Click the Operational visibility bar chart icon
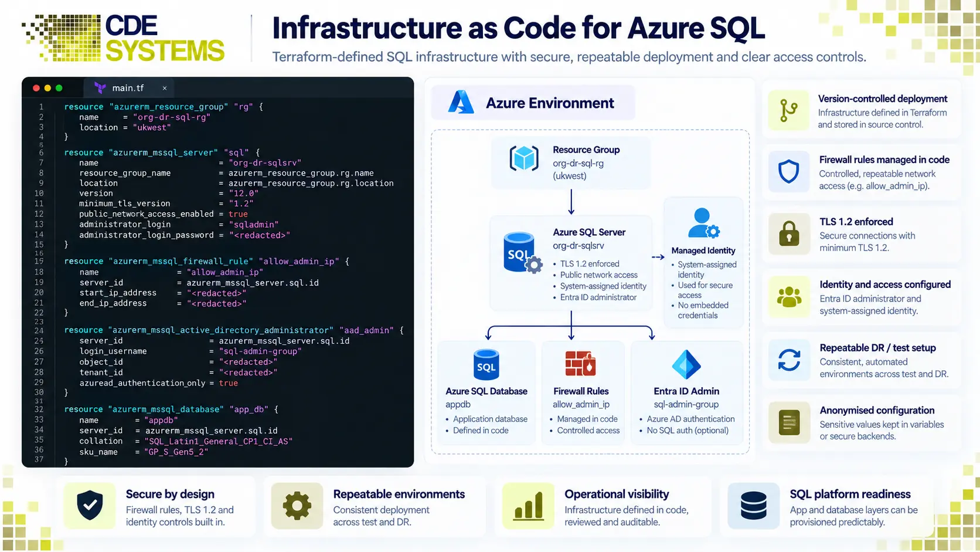Image resolution: width=980 pixels, height=552 pixels. [529, 506]
